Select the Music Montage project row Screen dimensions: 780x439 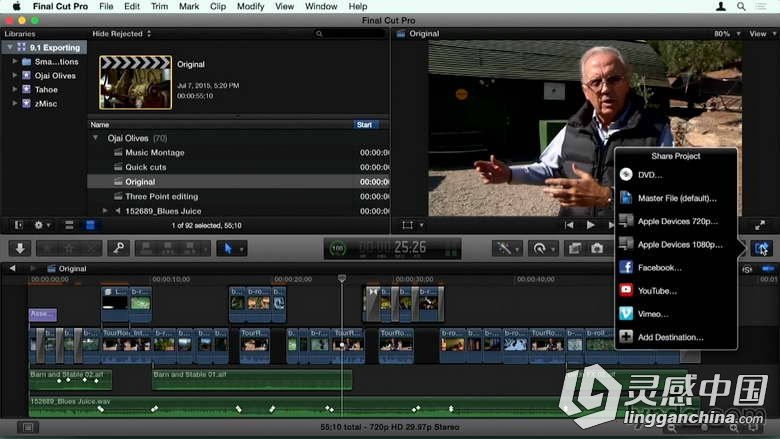point(238,153)
